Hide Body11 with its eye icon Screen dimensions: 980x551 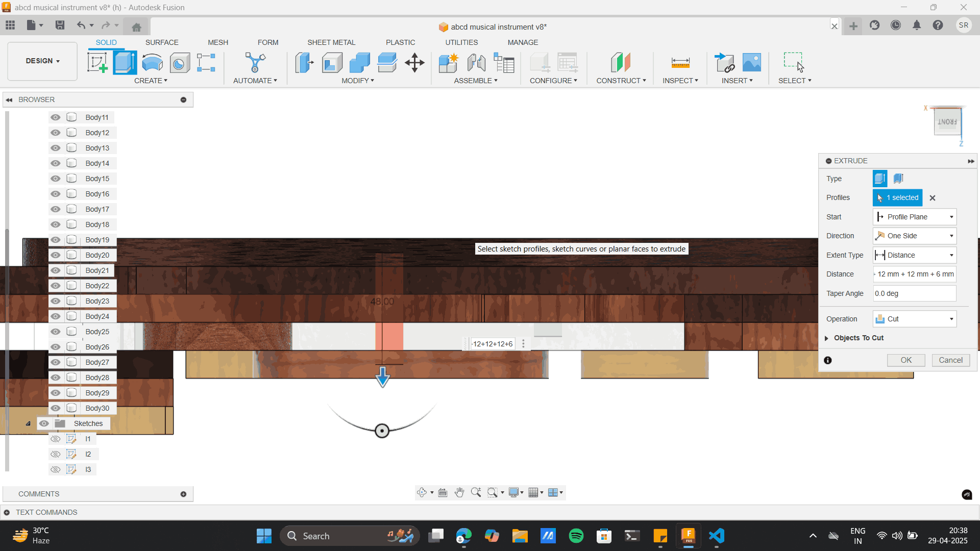55,117
